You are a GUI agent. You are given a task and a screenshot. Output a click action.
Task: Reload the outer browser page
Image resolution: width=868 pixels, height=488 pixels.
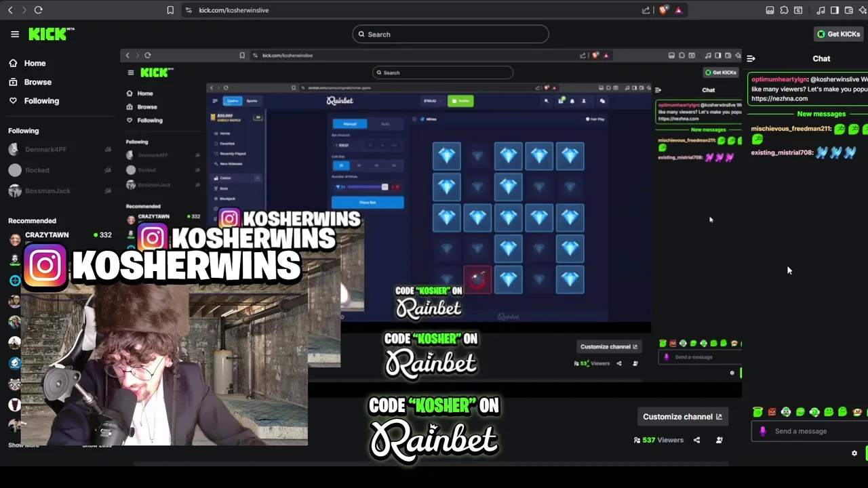(38, 10)
